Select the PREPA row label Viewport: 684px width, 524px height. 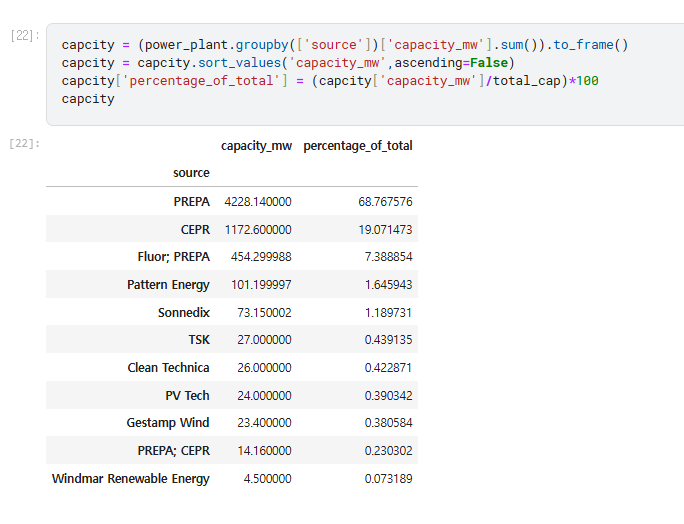coord(192,202)
